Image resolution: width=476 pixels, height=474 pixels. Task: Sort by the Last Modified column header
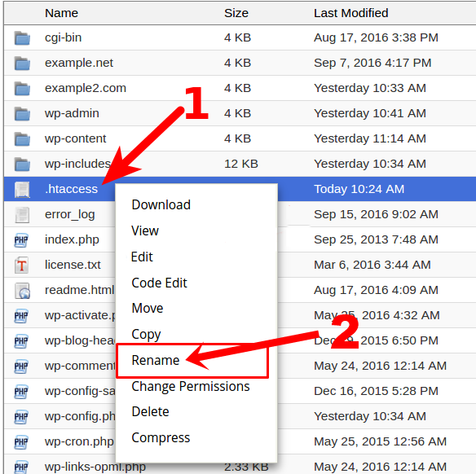pyautogui.click(x=351, y=13)
